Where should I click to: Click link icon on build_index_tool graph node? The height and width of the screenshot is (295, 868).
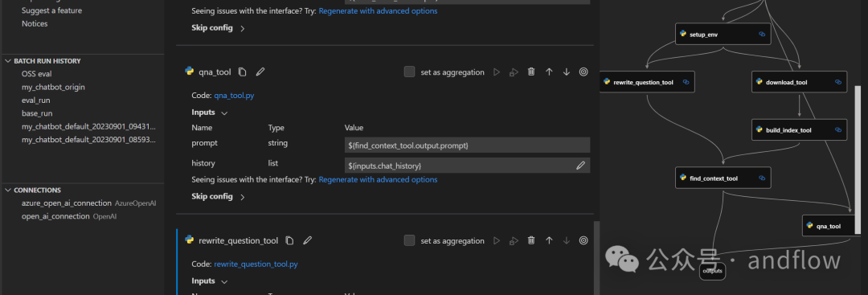point(838,130)
